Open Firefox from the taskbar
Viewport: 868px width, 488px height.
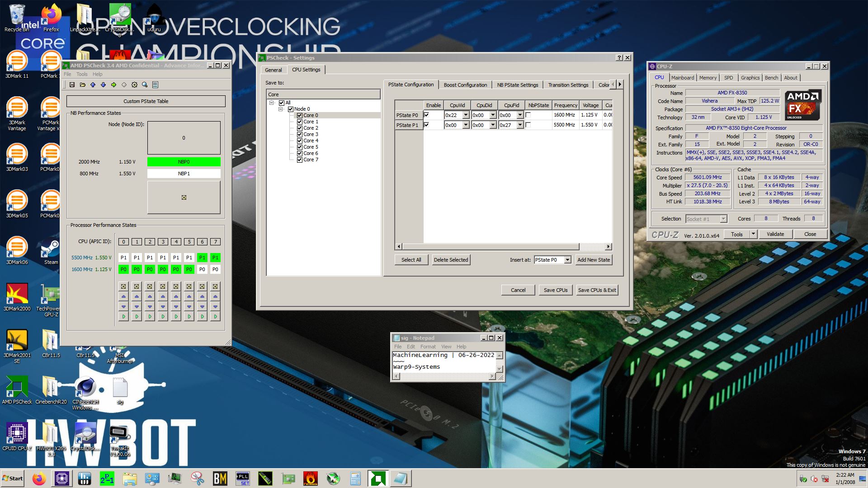39,479
